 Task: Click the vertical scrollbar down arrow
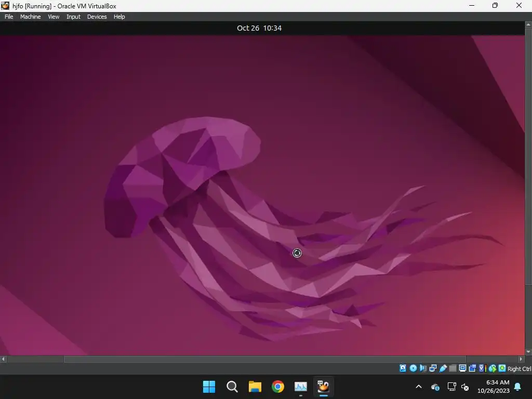[528, 352]
